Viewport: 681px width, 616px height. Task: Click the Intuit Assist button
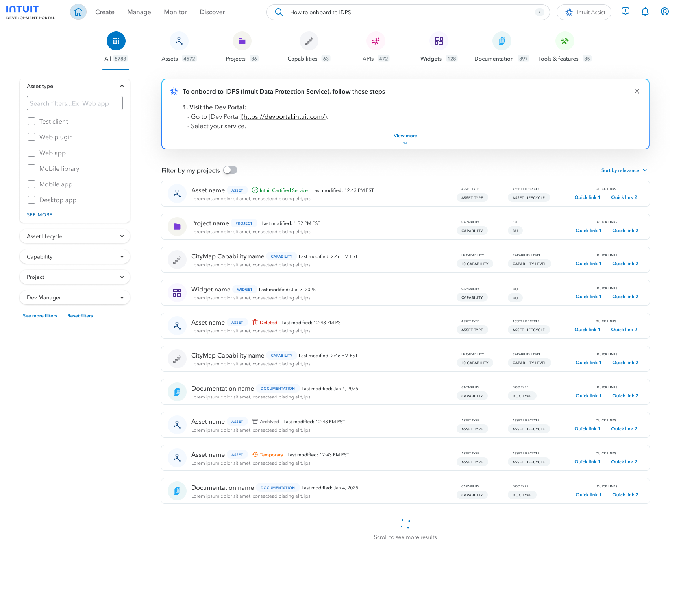pos(584,12)
